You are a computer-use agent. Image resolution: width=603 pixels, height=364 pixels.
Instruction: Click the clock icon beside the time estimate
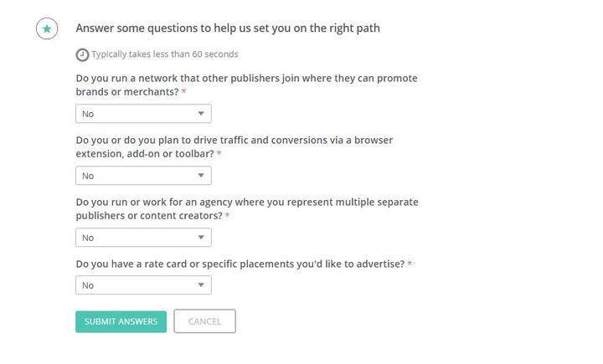(82, 54)
